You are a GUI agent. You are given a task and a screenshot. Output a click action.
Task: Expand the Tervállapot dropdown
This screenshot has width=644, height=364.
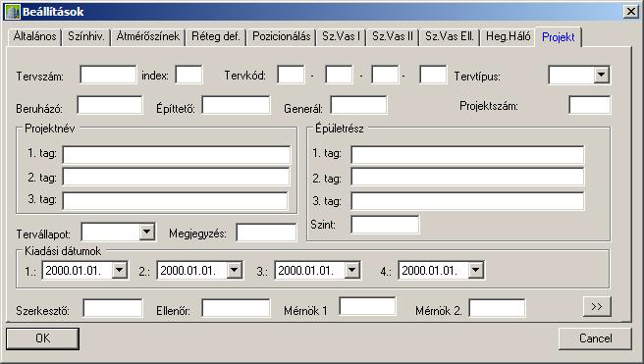(x=146, y=232)
